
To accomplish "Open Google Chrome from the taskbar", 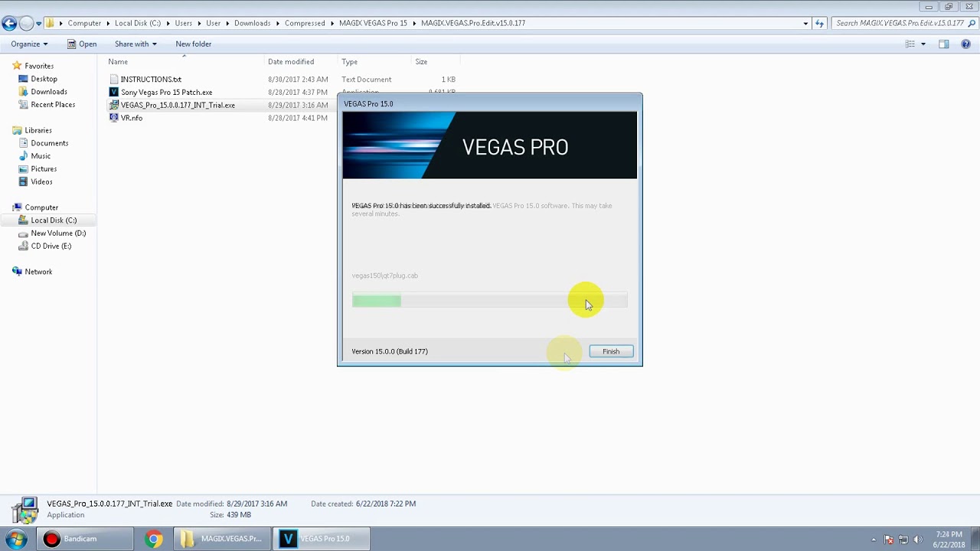I will tap(153, 538).
